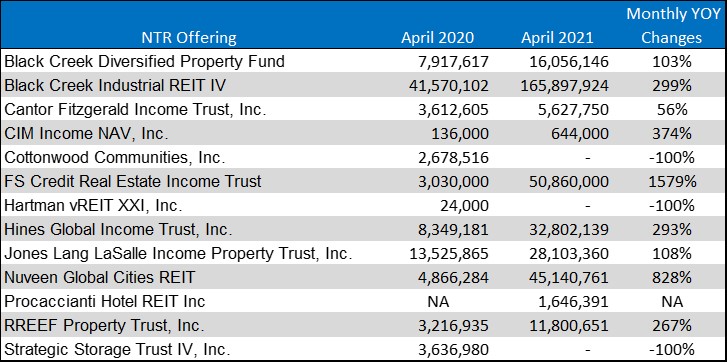728x363 pixels.
Task: Select Cottonwood Communities, Inc. row label
Action: tap(115, 157)
